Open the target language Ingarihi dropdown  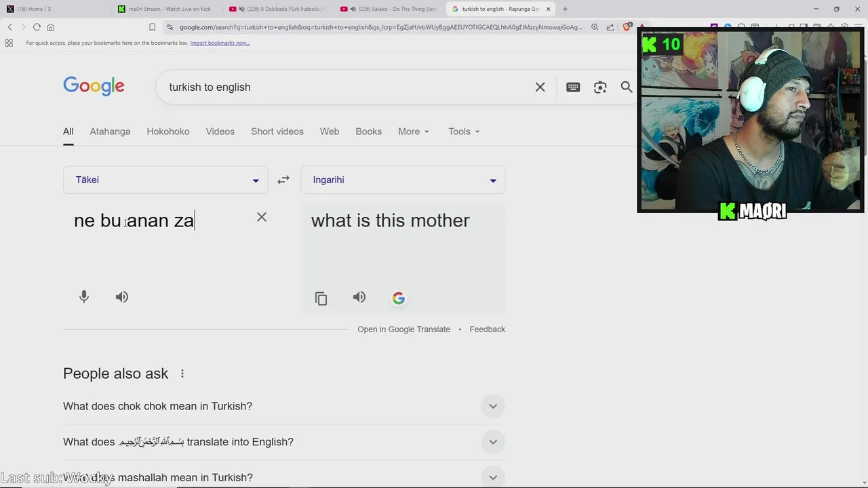[x=403, y=180]
